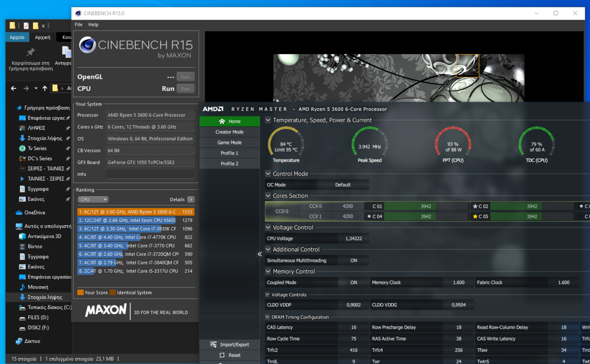Open Cinebench Help menu

[x=94, y=24]
